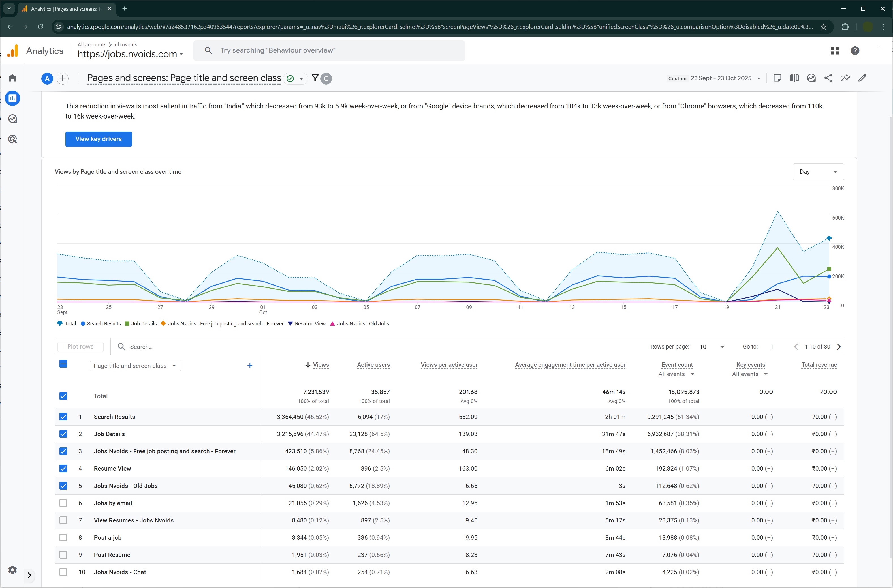
Task: Sort table by Active users column
Action: 373,364
